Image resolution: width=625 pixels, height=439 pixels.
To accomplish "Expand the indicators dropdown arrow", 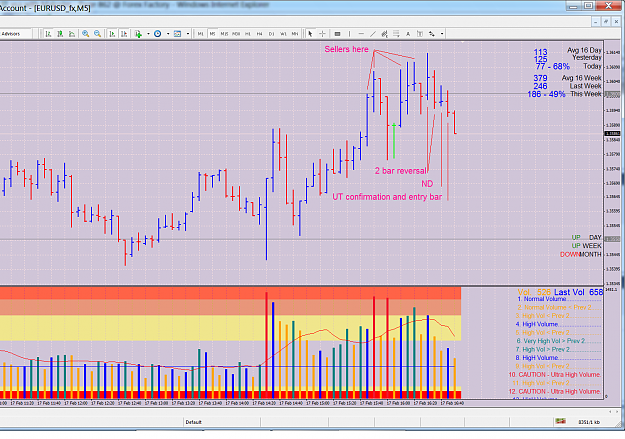I will click(x=148, y=34).
